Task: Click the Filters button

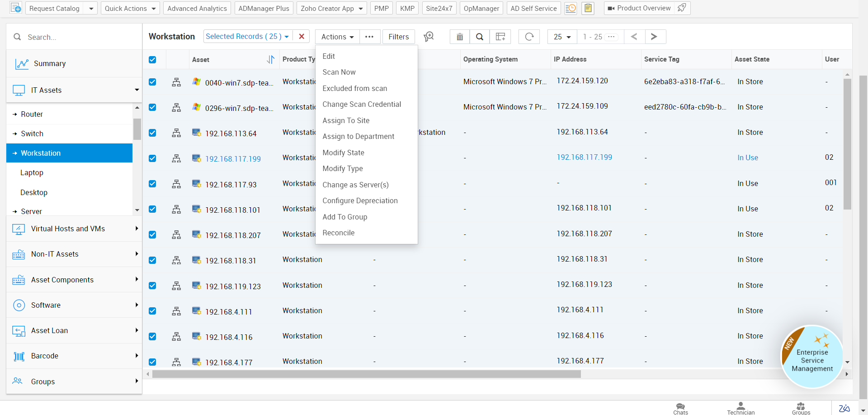Action: [x=398, y=37]
